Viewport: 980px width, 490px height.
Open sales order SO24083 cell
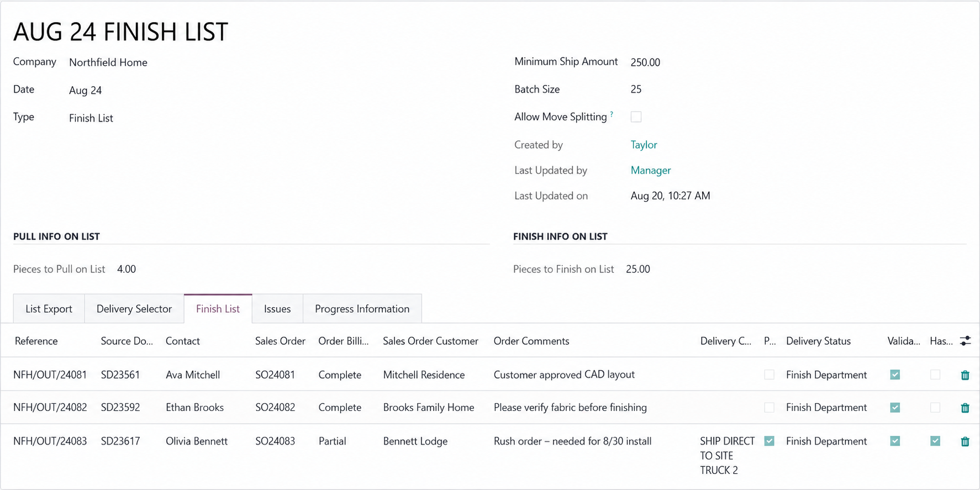point(275,441)
